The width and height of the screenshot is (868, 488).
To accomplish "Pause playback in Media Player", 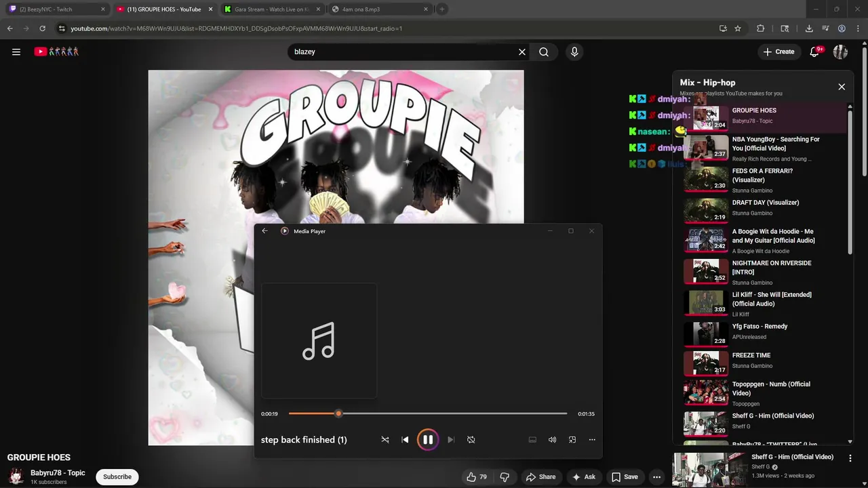I will pyautogui.click(x=428, y=440).
